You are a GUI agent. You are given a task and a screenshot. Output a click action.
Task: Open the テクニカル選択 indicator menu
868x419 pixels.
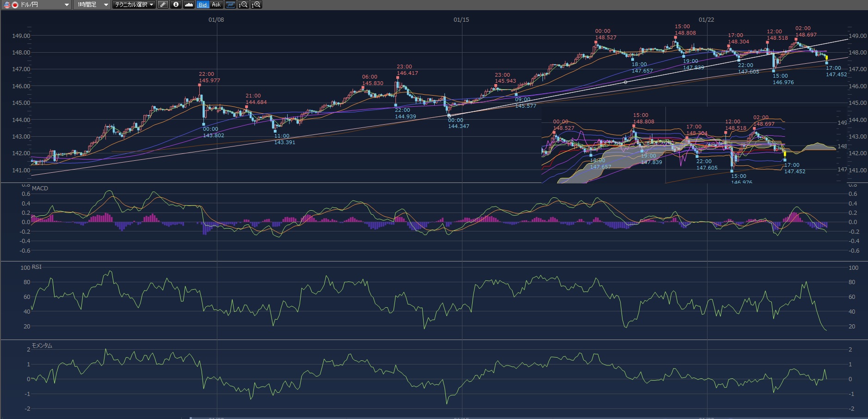pos(134,5)
